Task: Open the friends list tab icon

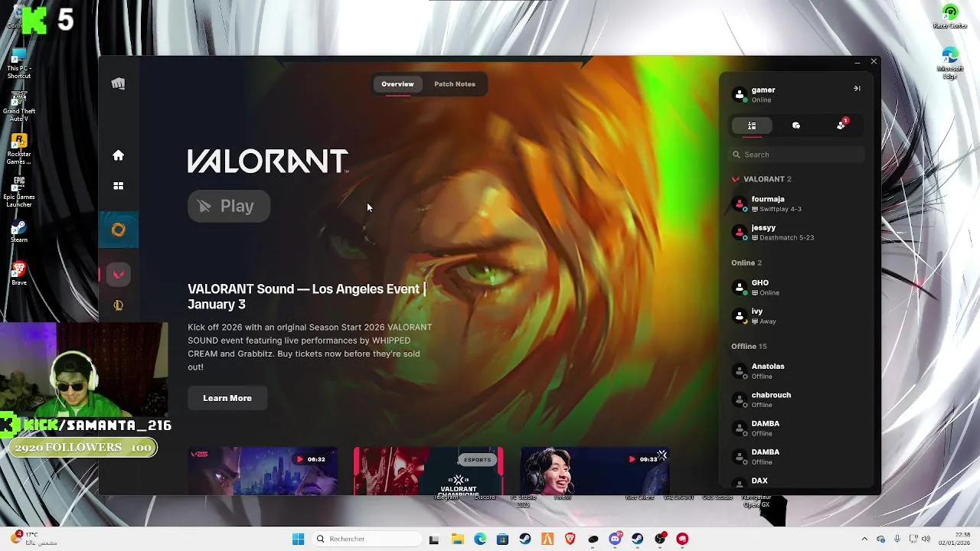Action: pyautogui.click(x=752, y=126)
